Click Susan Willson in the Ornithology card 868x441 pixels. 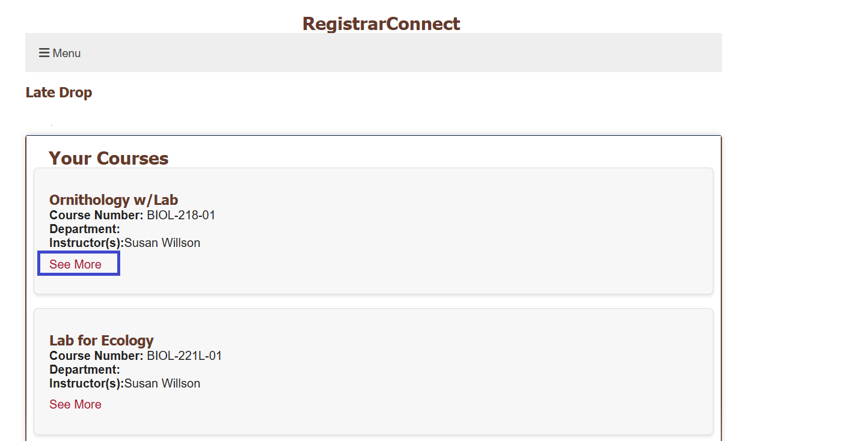162,243
